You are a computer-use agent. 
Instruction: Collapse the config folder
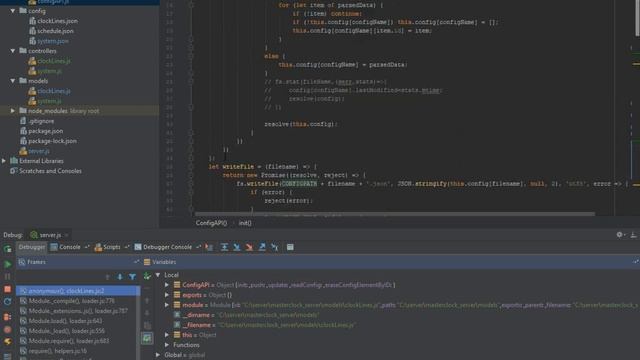pos(13,11)
